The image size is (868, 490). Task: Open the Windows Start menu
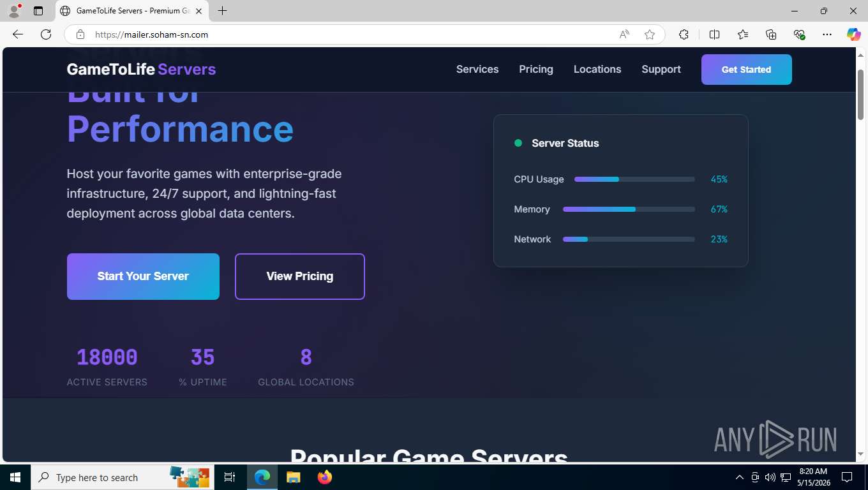(15, 477)
